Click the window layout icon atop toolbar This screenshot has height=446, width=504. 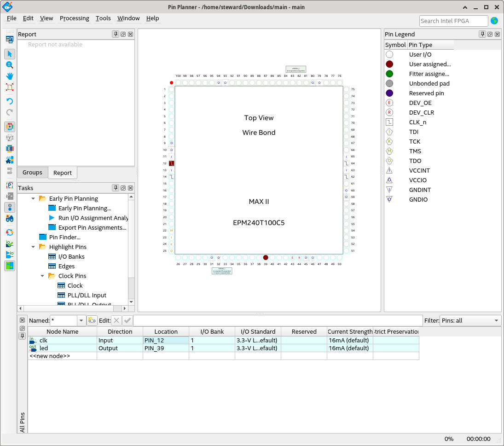[10, 40]
